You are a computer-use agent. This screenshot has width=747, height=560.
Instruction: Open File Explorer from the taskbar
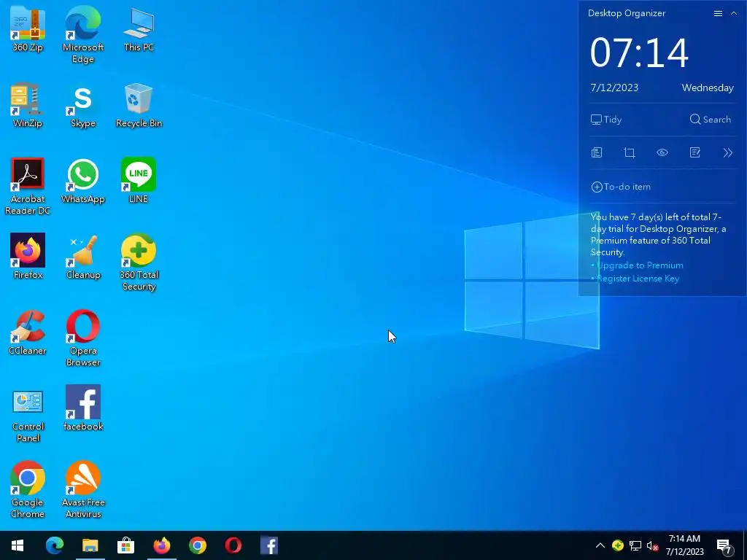tap(90, 545)
